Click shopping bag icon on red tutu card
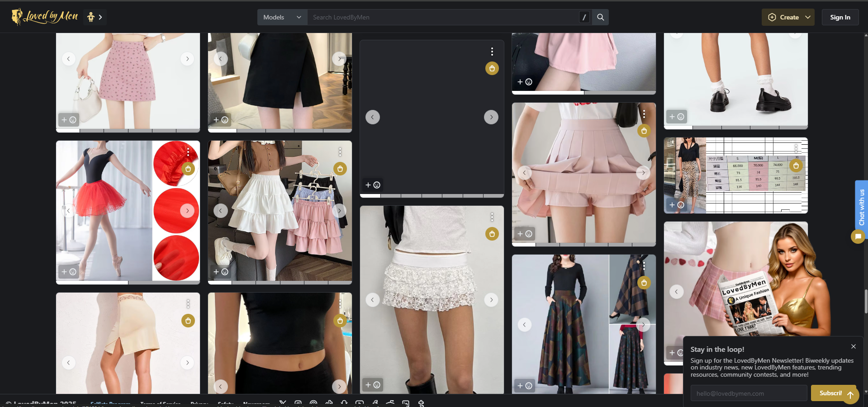The image size is (868, 407). [x=188, y=169]
